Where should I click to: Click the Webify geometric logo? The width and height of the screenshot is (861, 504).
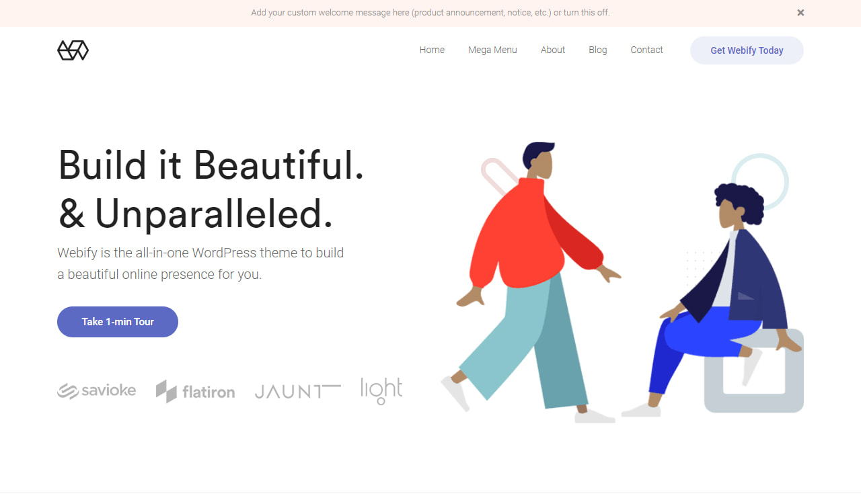(73, 50)
